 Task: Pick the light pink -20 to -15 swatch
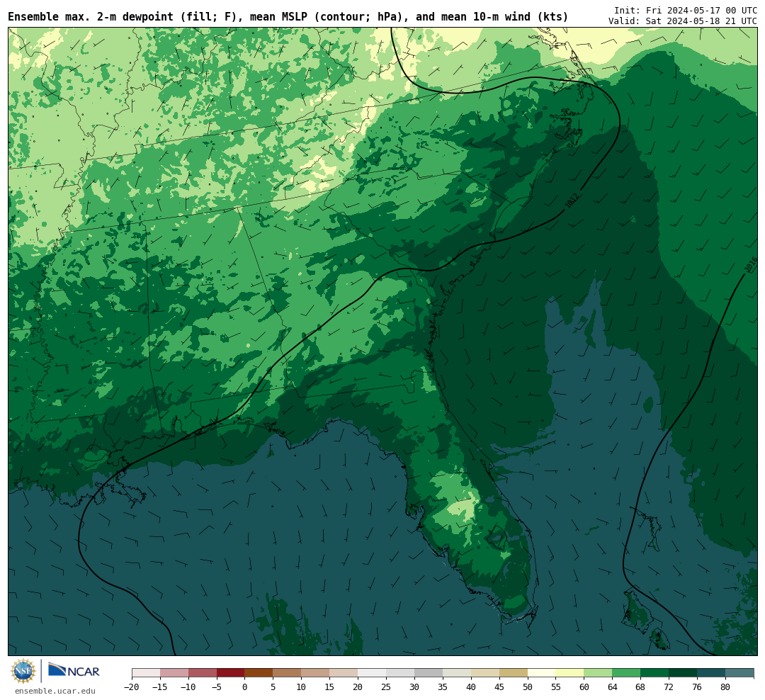coord(146,673)
